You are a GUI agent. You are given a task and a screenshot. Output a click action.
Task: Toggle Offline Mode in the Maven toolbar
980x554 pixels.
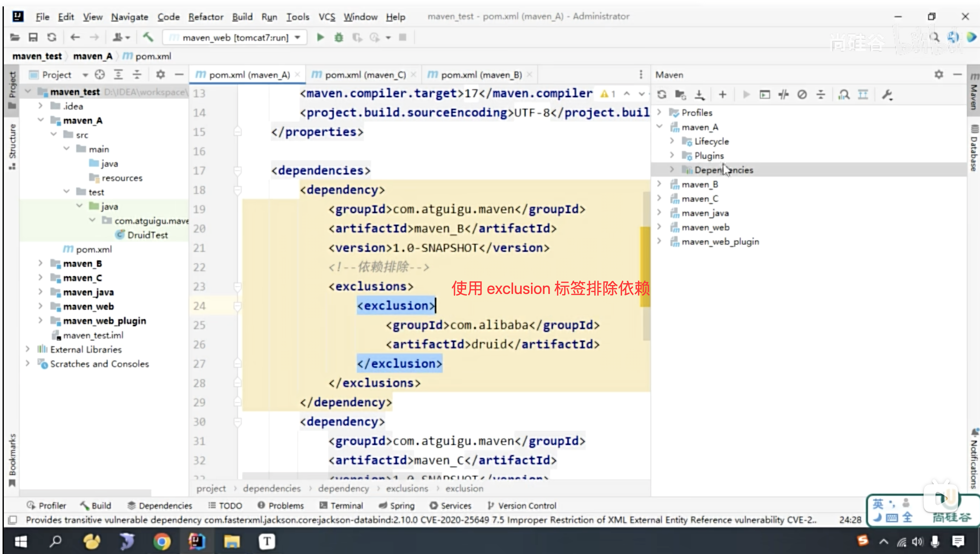[784, 94]
